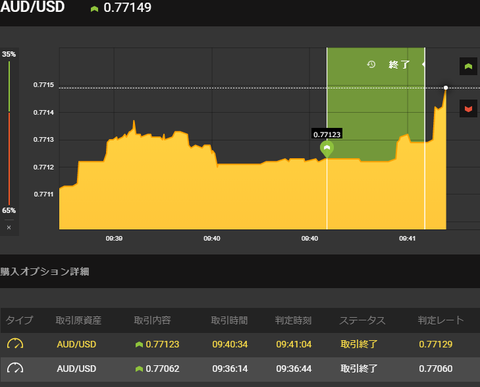Click the 購入オプション詳細 section header
Image resolution: width=480 pixels, height=387 pixels.
[x=45, y=272]
